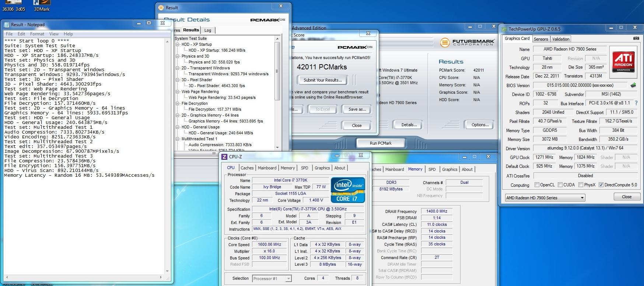Click Close in the PCMark score dialog

click(357, 125)
